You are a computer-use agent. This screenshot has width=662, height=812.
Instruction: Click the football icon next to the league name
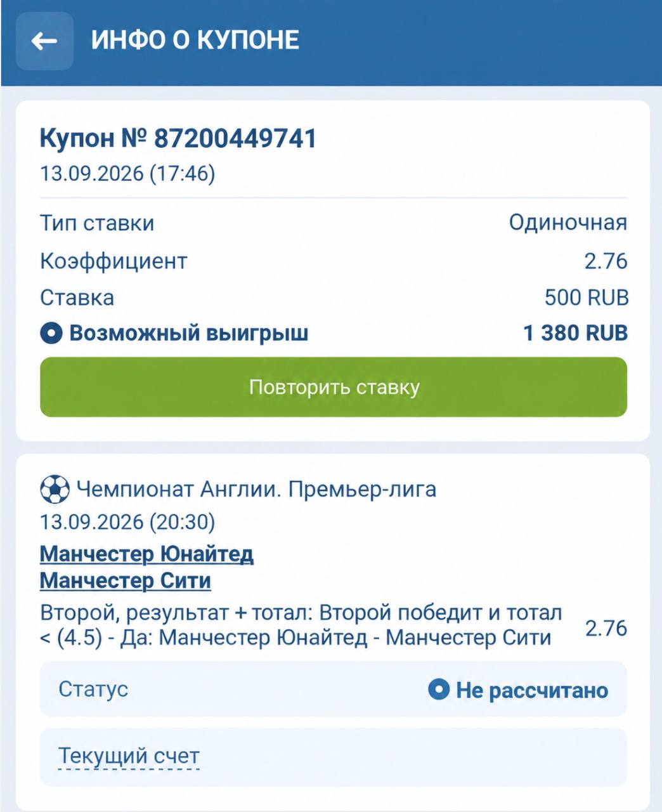(x=55, y=490)
